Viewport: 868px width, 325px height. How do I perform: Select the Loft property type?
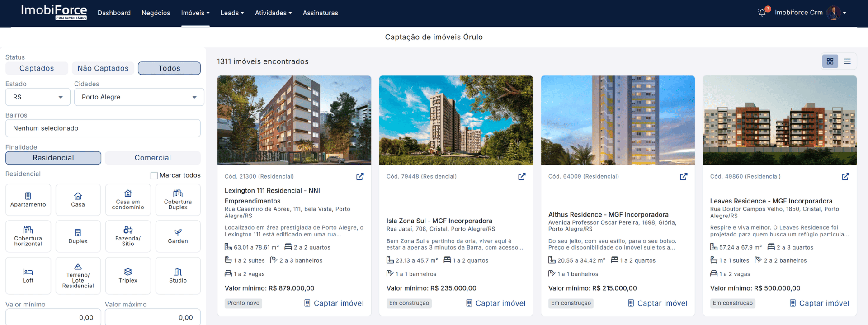tap(28, 276)
